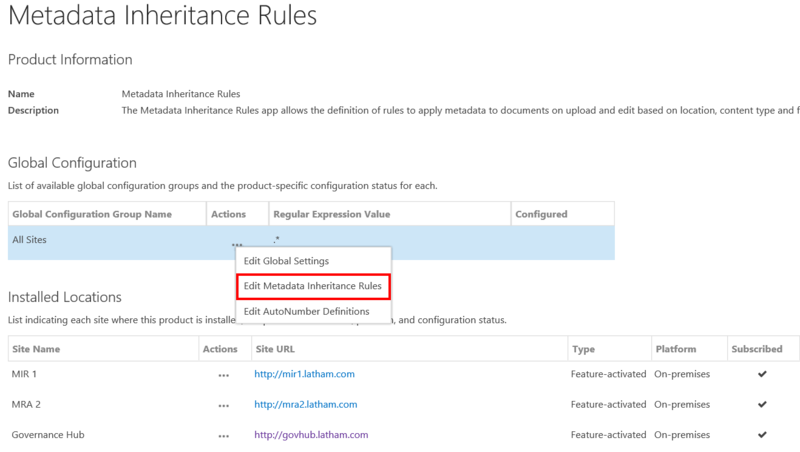Open actions ellipsis for MRA 2 site
The height and width of the screenshot is (452, 800).
coord(223,406)
